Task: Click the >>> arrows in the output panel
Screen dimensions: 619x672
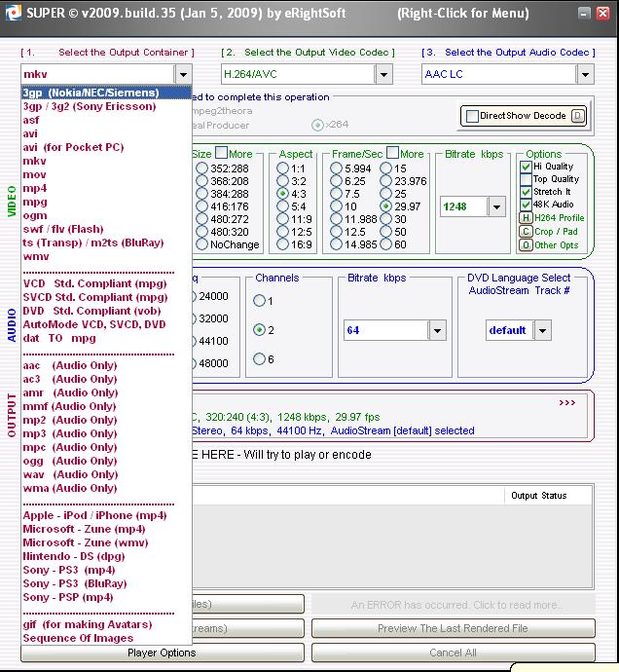Action: (x=567, y=403)
